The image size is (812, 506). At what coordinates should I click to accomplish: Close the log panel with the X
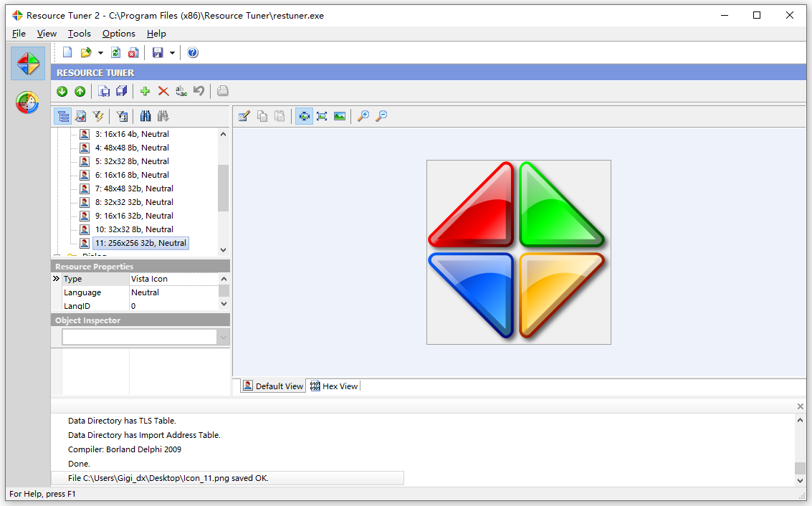tap(800, 406)
